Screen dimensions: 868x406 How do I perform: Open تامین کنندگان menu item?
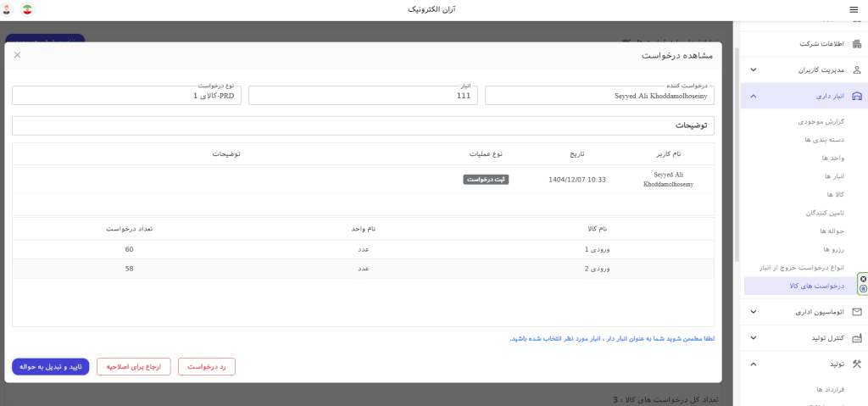pyautogui.click(x=826, y=213)
